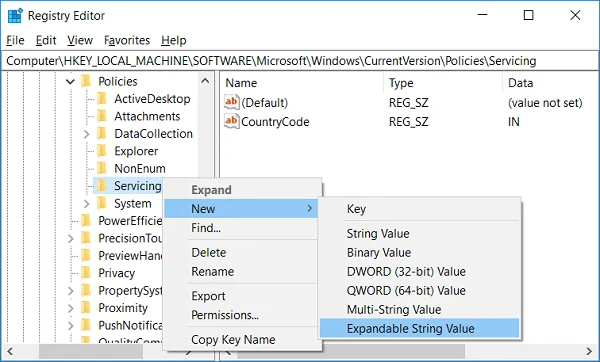
Task: Create a new Expandable String Value
Action: point(419,328)
